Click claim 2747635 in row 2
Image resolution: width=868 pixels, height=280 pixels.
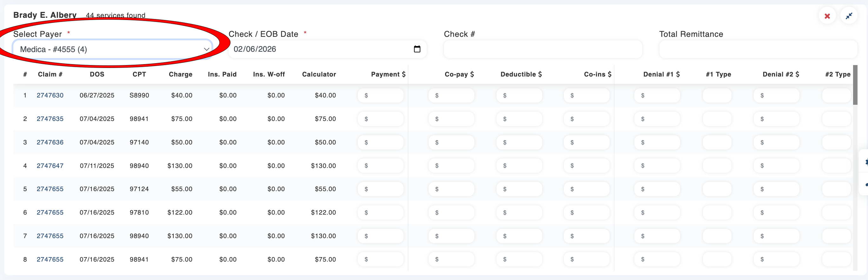pos(50,119)
